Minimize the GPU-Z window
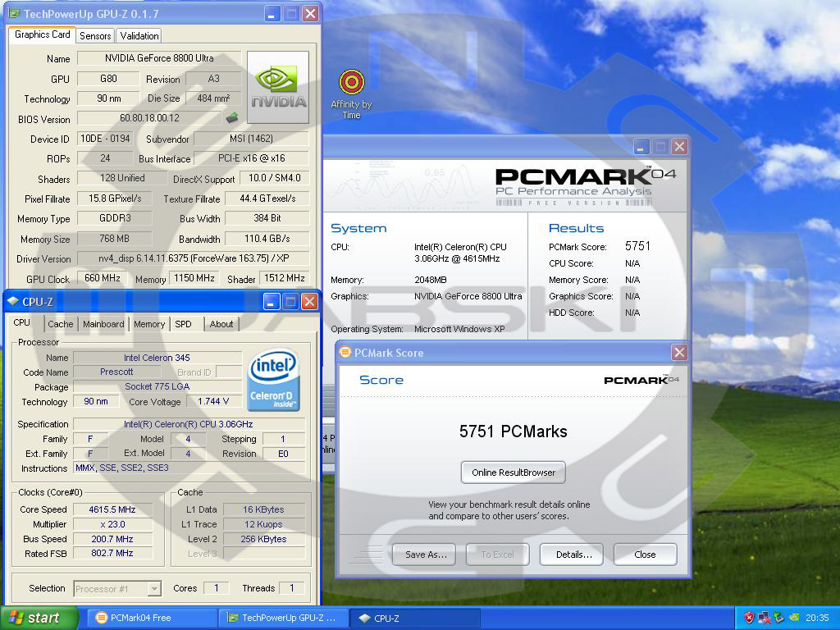Screen dimensions: 840x630 coord(272,13)
